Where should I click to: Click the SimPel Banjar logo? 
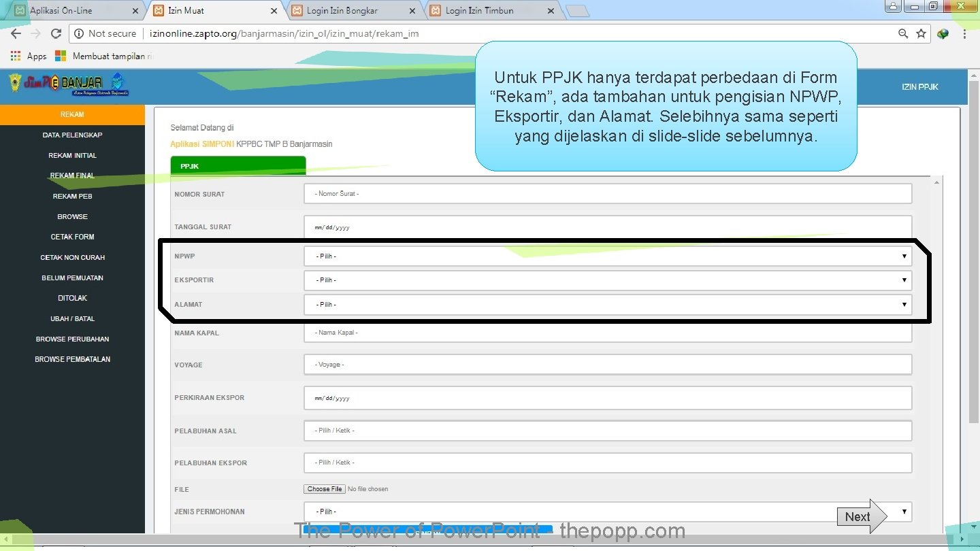pos(68,84)
